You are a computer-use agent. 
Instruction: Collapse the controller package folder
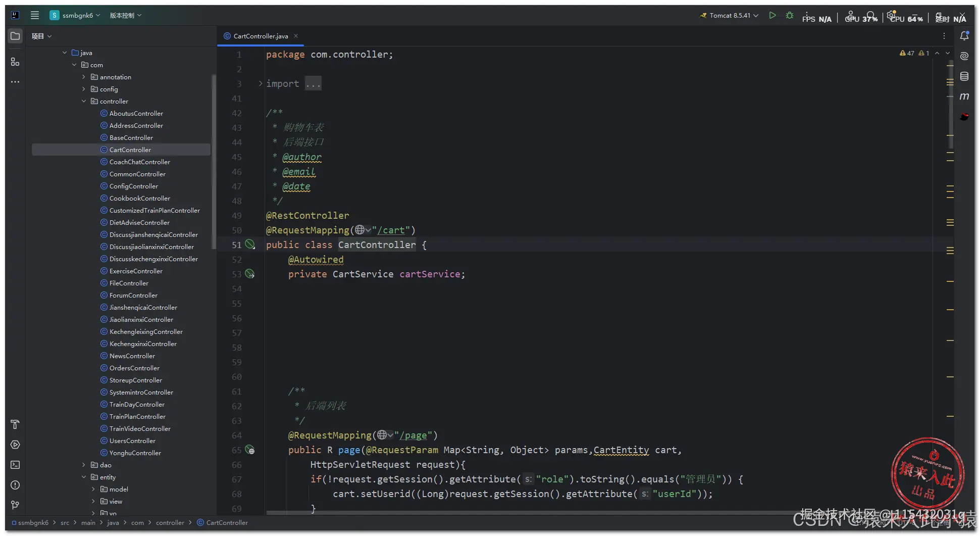[x=84, y=102]
